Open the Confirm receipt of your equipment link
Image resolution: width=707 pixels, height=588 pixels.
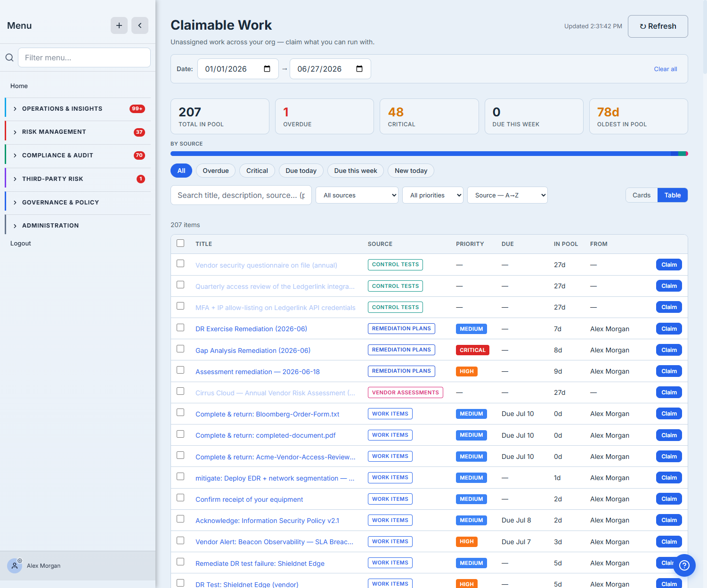249,499
